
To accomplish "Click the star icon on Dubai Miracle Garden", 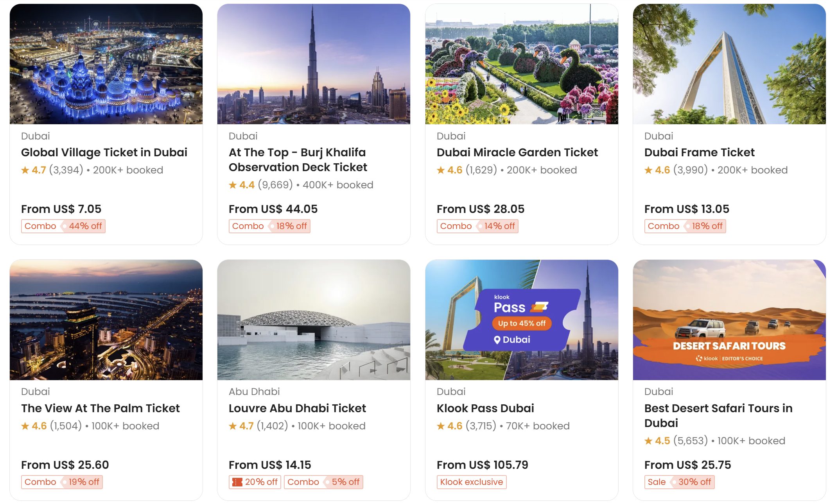I will tap(441, 170).
